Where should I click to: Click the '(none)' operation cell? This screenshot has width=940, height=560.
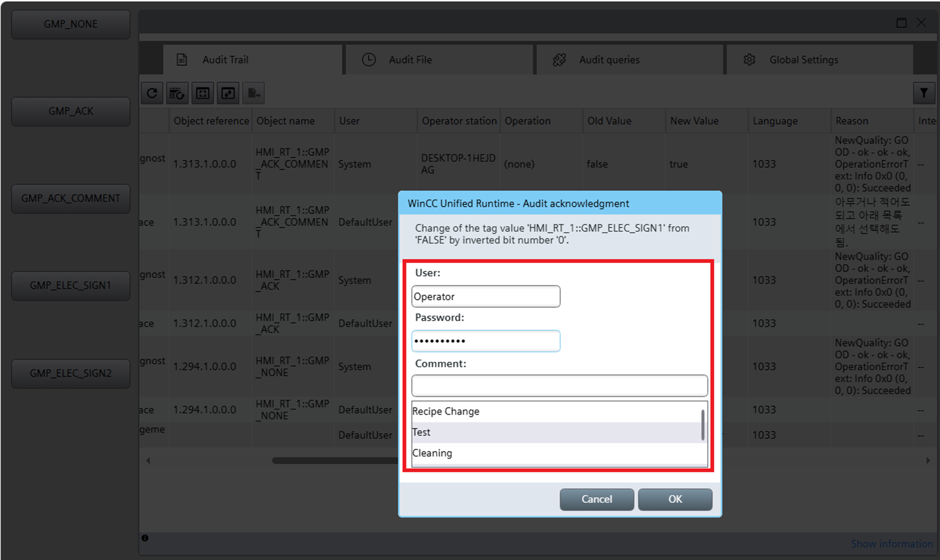541,164
